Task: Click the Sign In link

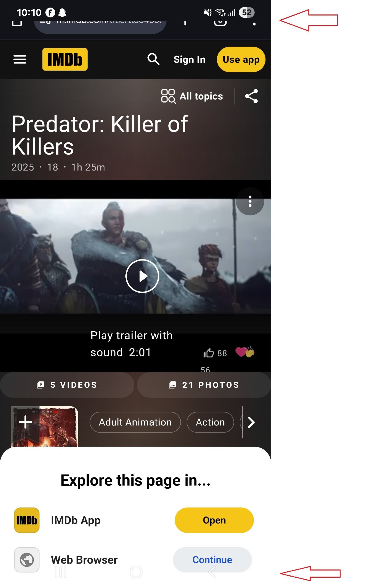Action: coord(190,59)
